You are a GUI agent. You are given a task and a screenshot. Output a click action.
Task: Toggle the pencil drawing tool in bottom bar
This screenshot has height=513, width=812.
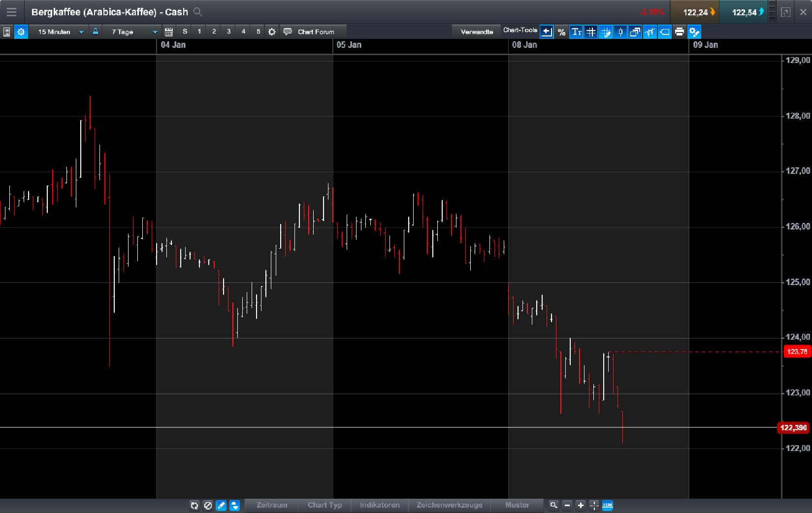221,505
